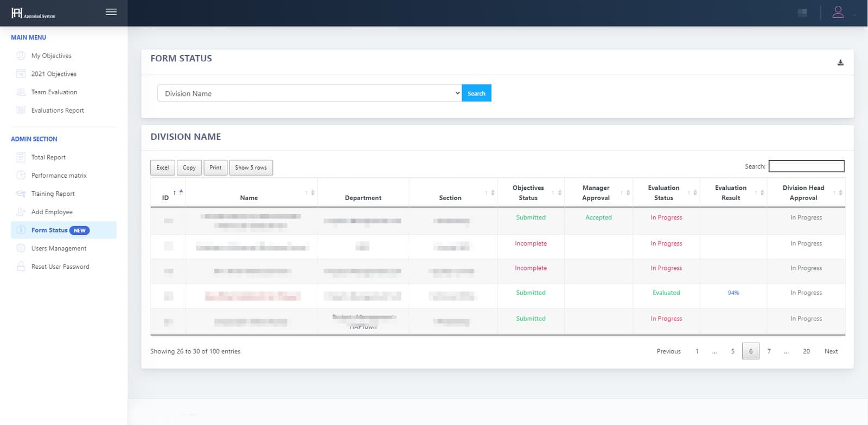This screenshot has height=425, width=868.
Task: Open Performance matrix menu item
Action: (59, 175)
